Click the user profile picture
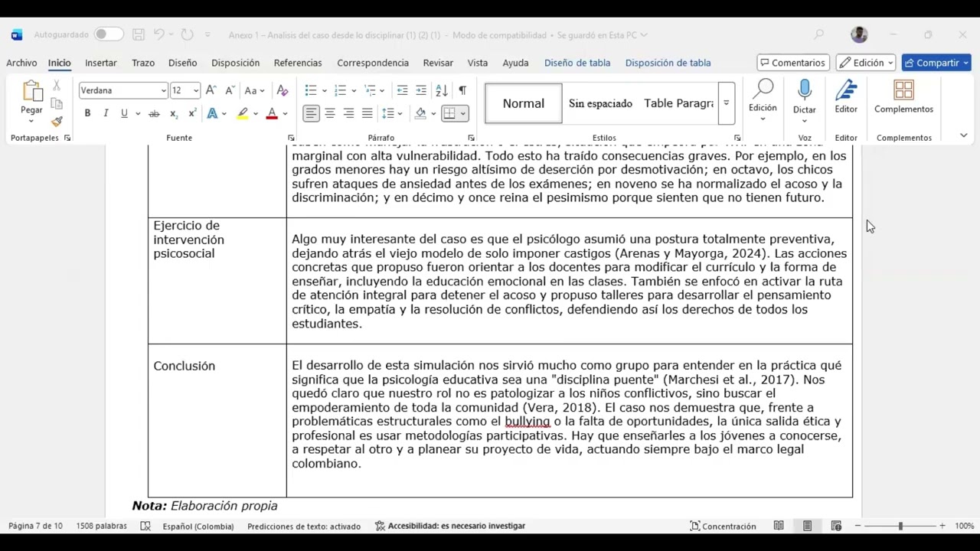Screen dimensions: 980x551 [x=859, y=34]
